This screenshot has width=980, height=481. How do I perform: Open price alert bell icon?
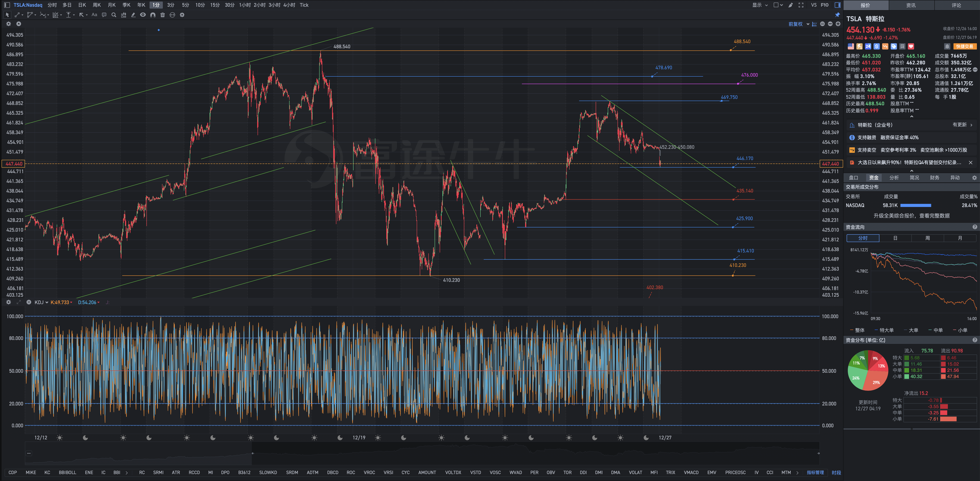pyautogui.click(x=947, y=46)
